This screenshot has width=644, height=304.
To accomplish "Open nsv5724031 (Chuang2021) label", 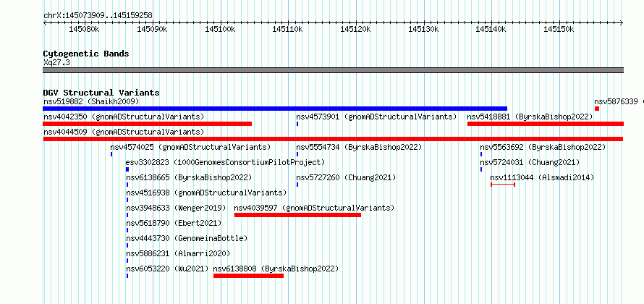I will pos(530,162).
